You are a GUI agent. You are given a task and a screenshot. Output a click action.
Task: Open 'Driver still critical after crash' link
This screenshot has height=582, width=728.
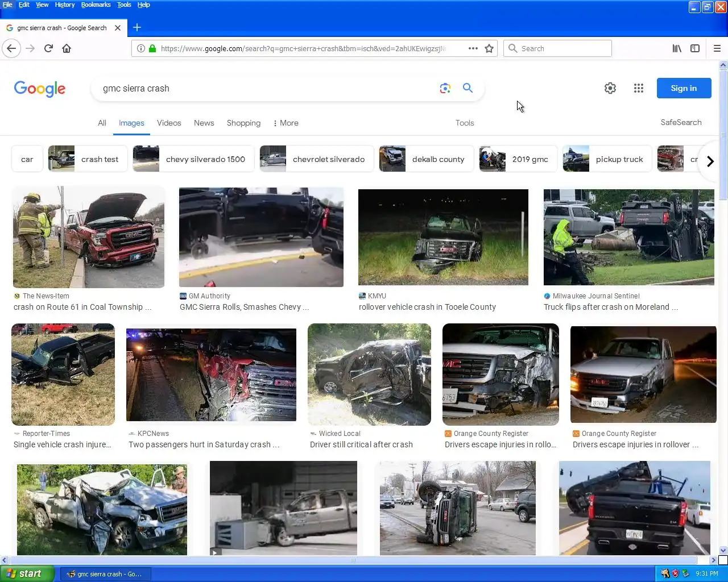click(361, 444)
